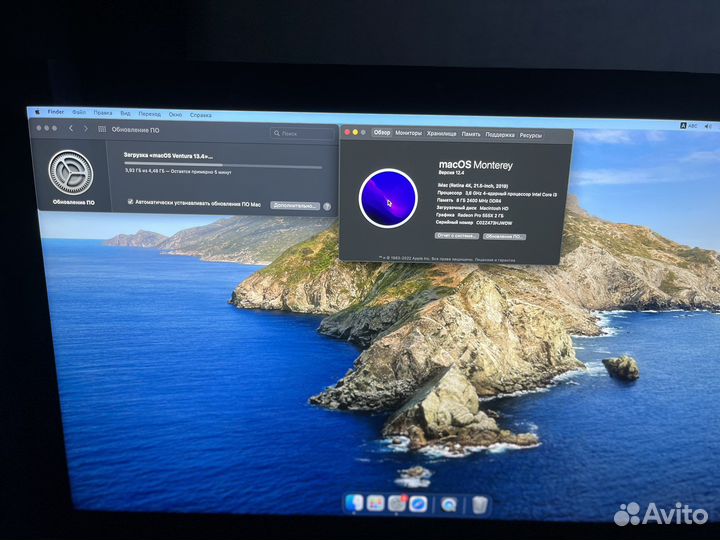Click Обновление ПО button in About window

pos(504,236)
